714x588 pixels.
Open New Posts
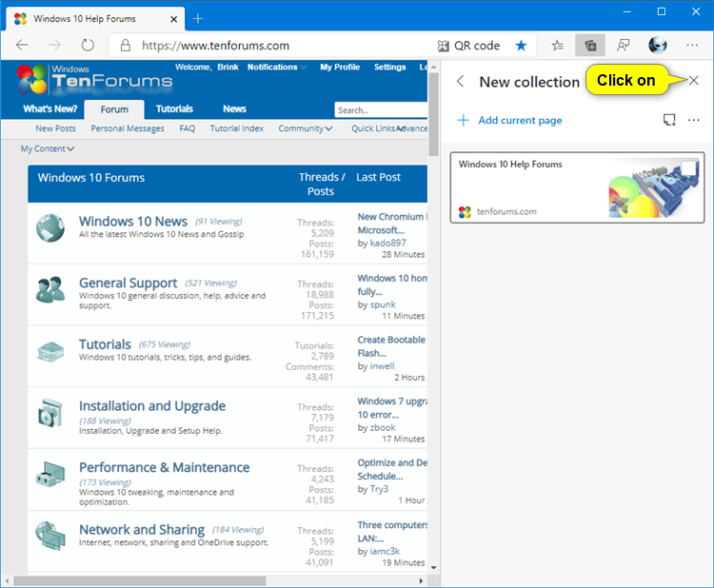(55, 128)
